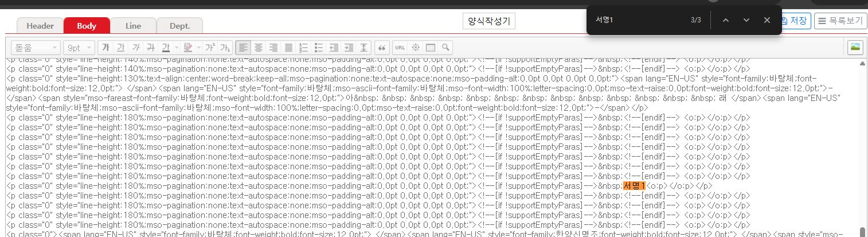Apply superscript formatting
Image resolution: width=868 pixels, height=237 pixels.
pyautogui.click(x=210, y=47)
